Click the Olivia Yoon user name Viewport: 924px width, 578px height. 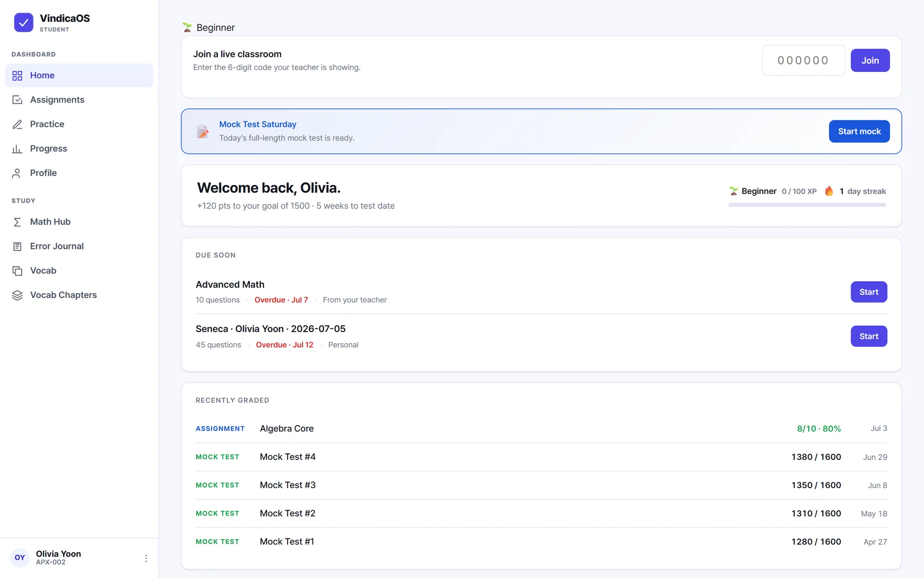pos(58,554)
